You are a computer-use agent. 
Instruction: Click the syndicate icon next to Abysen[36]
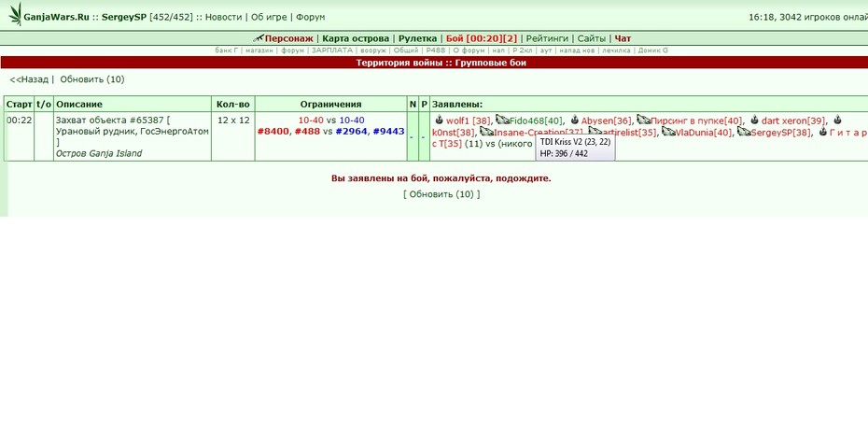pyautogui.click(x=575, y=120)
